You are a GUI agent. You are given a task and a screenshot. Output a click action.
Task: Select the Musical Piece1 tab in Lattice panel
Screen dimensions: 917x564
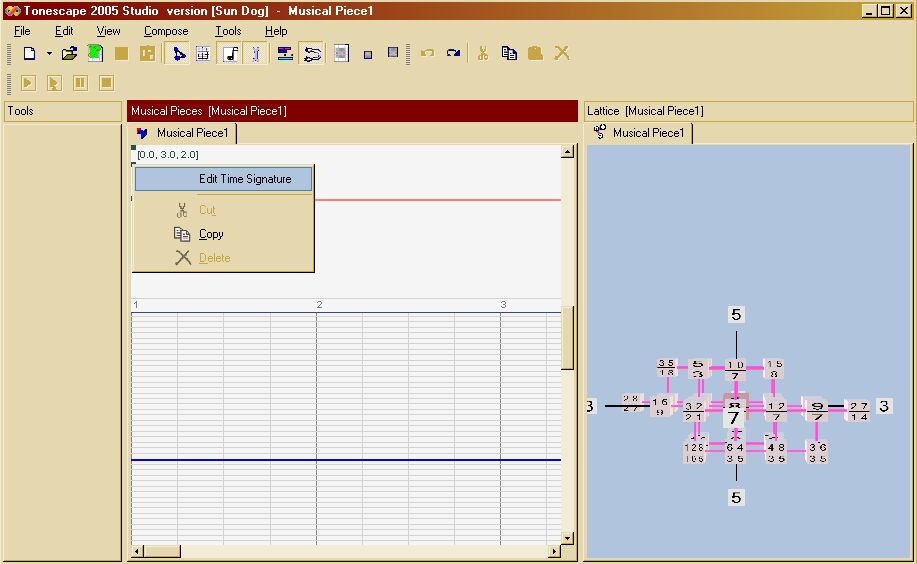click(x=639, y=133)
